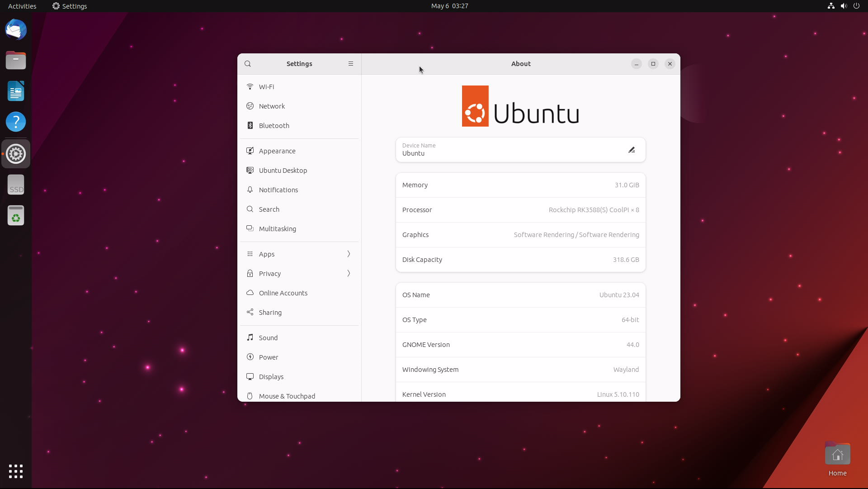Open the Notifications panel

click(299, 190)
